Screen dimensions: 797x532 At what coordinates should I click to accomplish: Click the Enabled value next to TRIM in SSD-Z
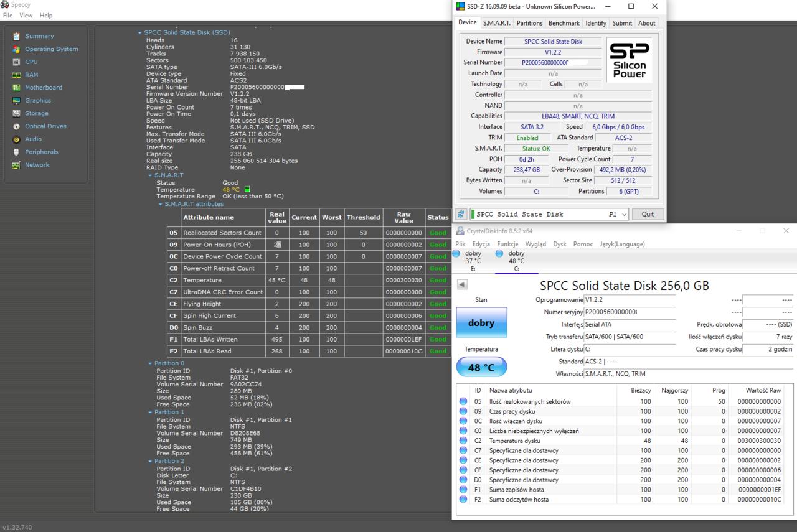click(x=527, y=138)
